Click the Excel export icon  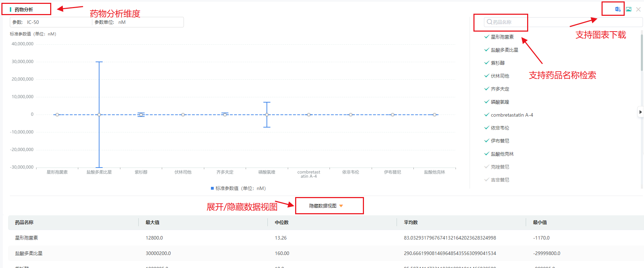tap(618, 9)
